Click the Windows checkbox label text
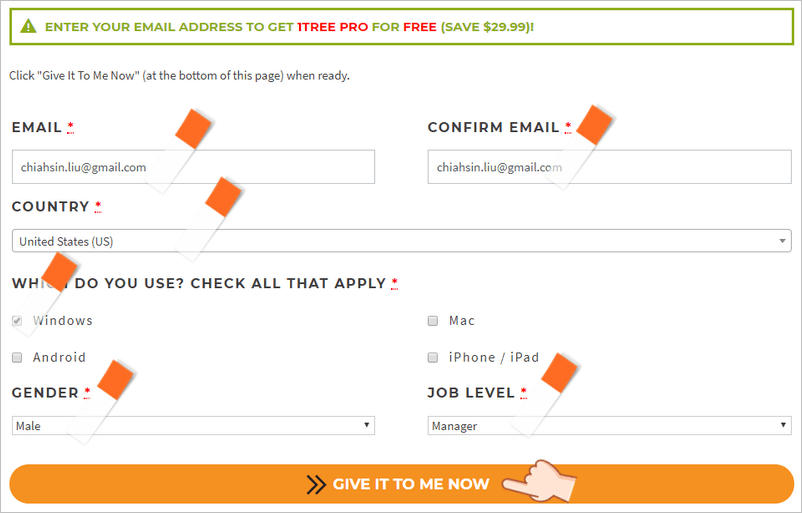This screenshot has height=513, width=802. (62, 321)
